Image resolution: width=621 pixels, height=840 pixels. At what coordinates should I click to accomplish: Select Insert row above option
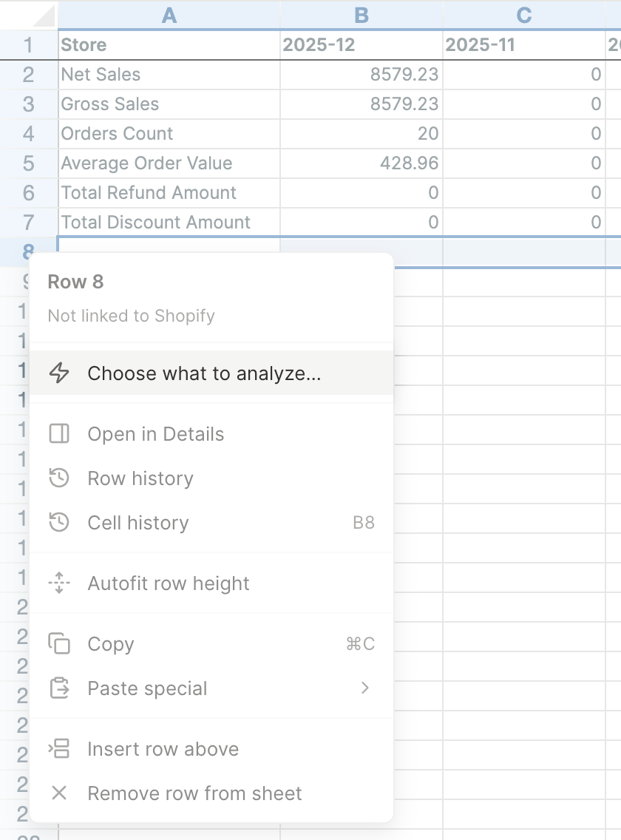tap(211, 748)
